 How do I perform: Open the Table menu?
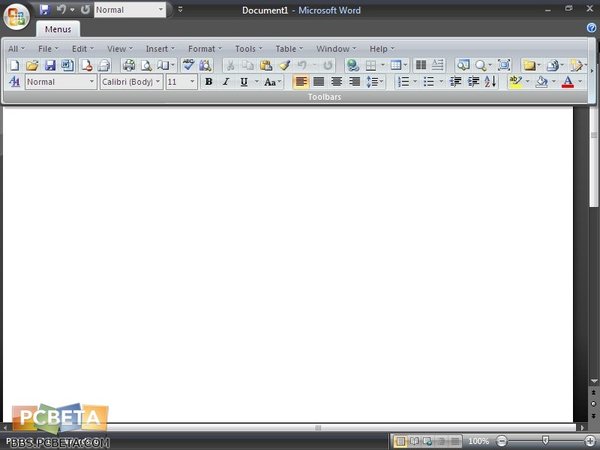tap(289, 49)
